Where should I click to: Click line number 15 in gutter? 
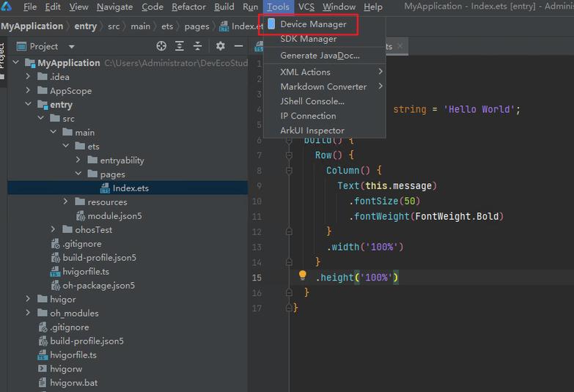[257, 278]
